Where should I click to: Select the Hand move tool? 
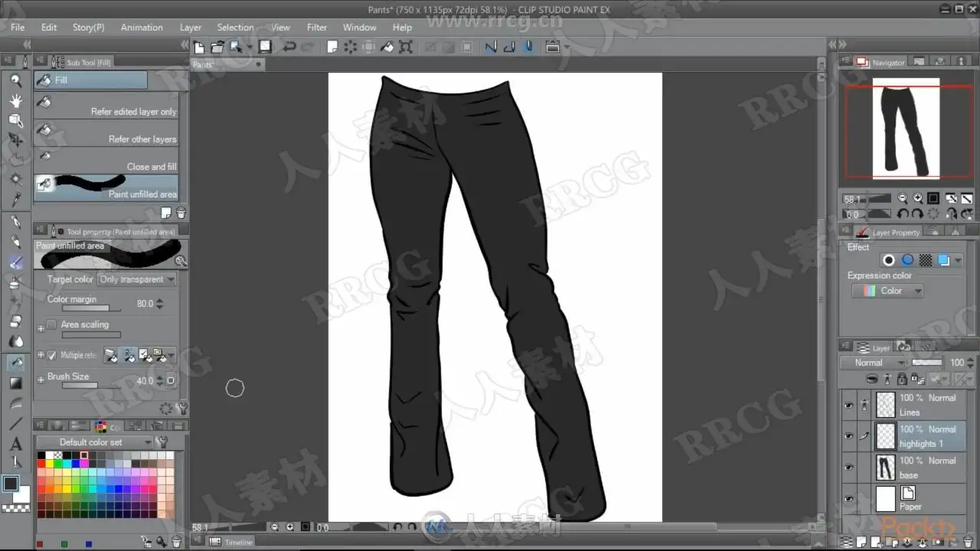[16, 100]
